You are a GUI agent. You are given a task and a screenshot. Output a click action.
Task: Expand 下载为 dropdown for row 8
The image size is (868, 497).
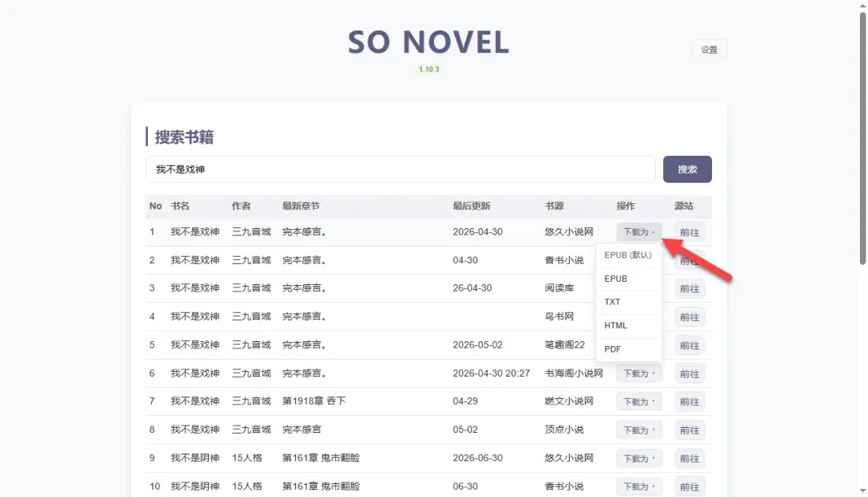[639, 430]
